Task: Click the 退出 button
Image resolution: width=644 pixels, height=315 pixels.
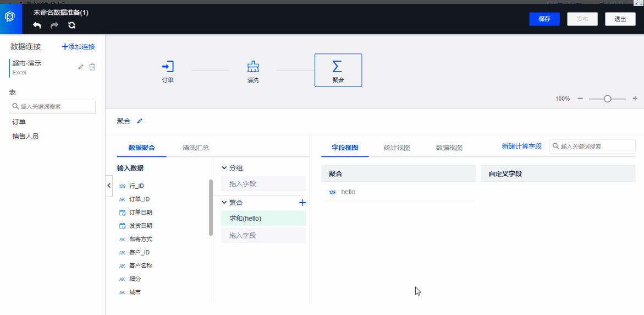Action: pyautogui.click(x=620, y=19)
